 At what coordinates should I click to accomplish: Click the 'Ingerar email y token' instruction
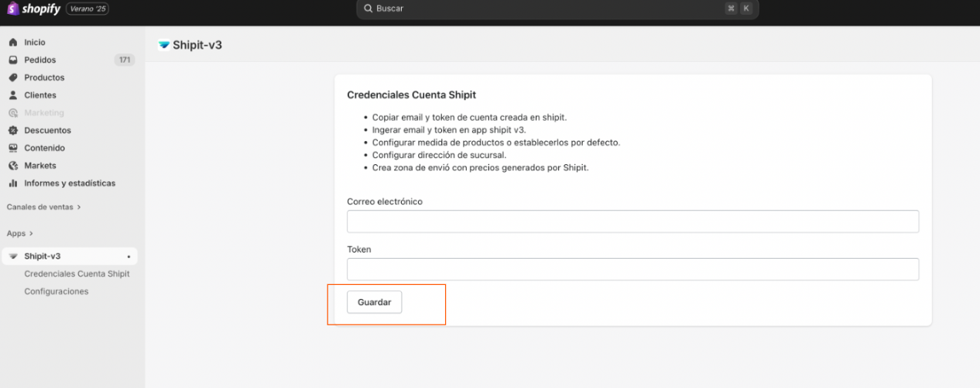(449, 130)
